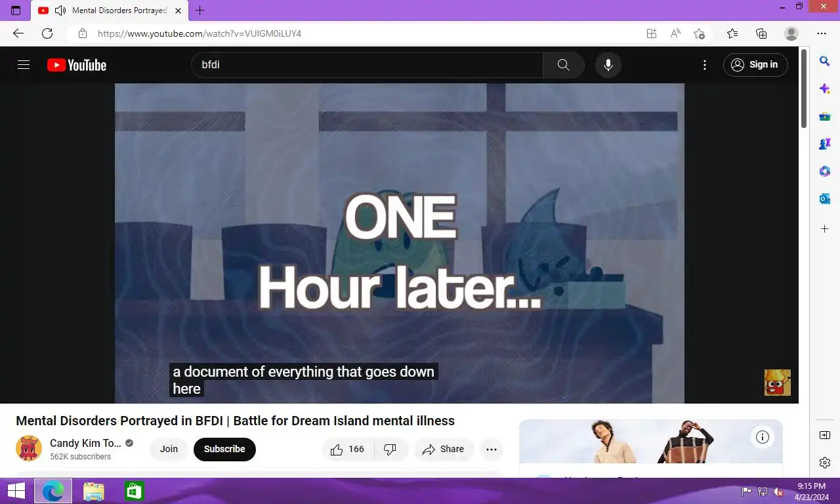Open sidebar Tools briefcase icon
The height and width of the screenshot is (504, 840).
tap(825, 116)
